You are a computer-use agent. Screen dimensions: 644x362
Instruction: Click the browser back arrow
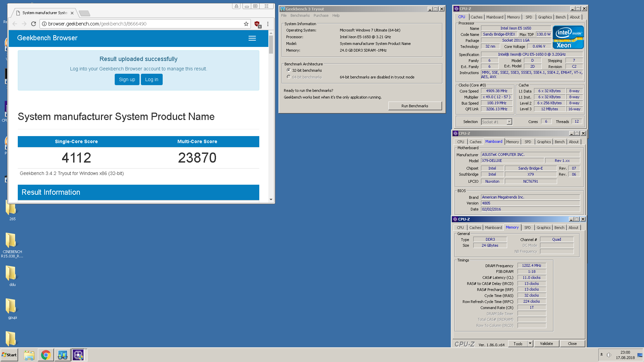[x=15, y=24]
